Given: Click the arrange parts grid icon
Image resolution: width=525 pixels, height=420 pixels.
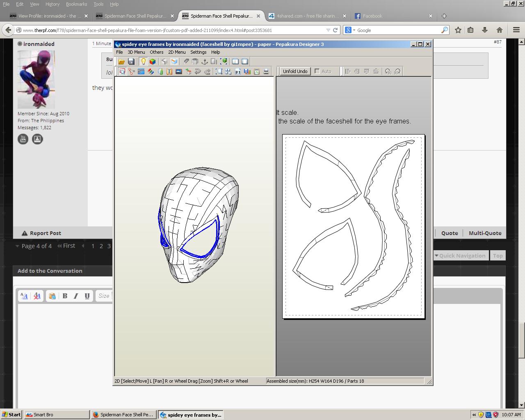Looking at the screenshot, I should click(x=228, y=71).
